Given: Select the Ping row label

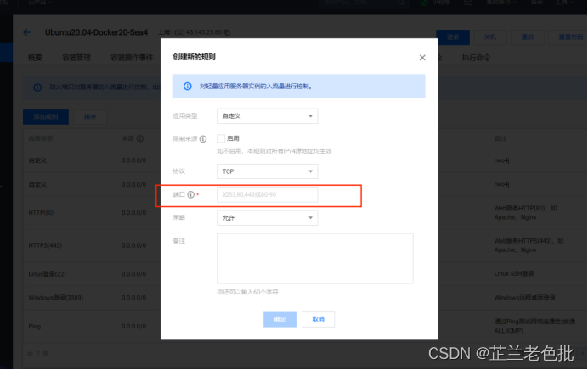Looking at the screenshot, I should [35, 327].
